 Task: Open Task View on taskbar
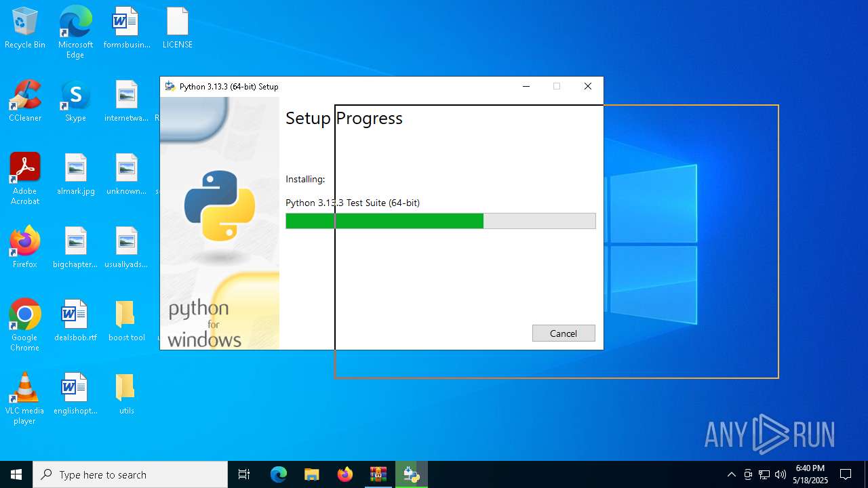click(x=244, y=474)
